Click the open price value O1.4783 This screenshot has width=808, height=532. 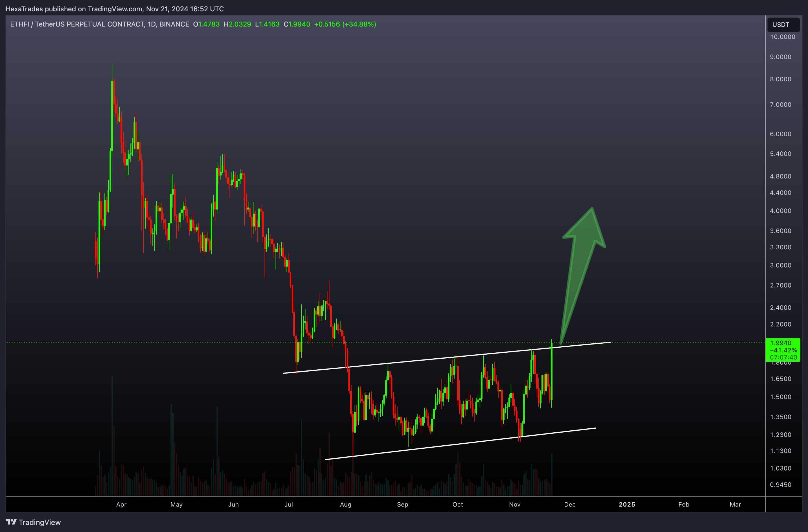206,24
